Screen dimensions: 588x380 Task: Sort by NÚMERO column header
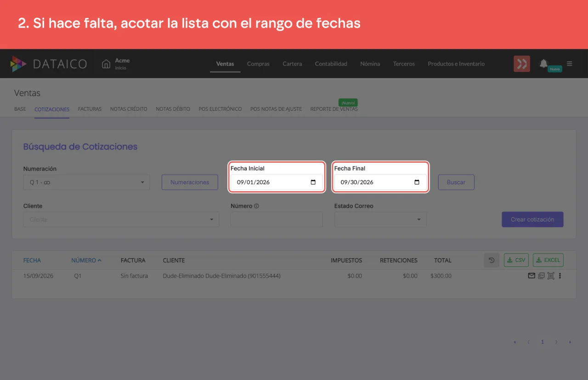[x=86, y=260]
